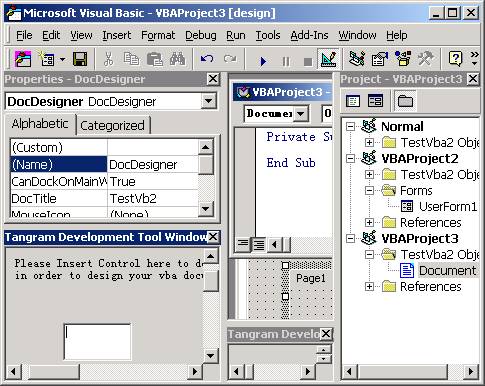The height and width of the screenshot is (386, 485).
Task: Click the Undo arrow icon
Action: 207,59
